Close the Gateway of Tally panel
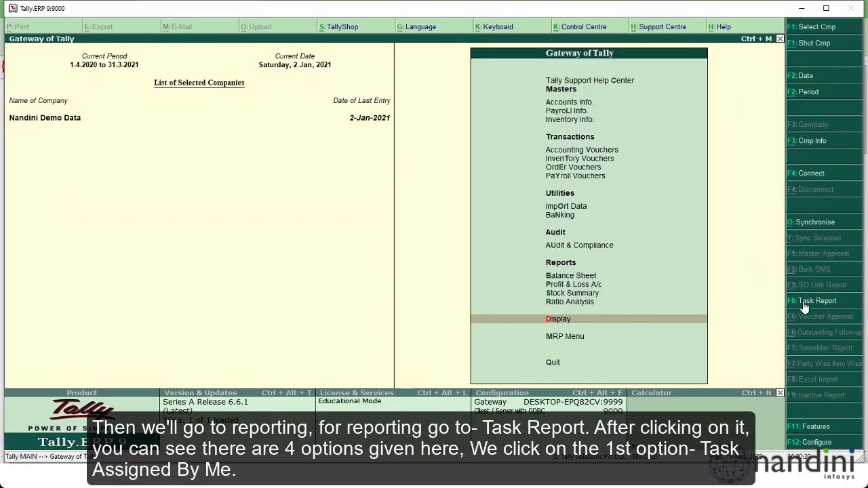The width and height of the screenshot is (868, 488). tap(780, 39)
